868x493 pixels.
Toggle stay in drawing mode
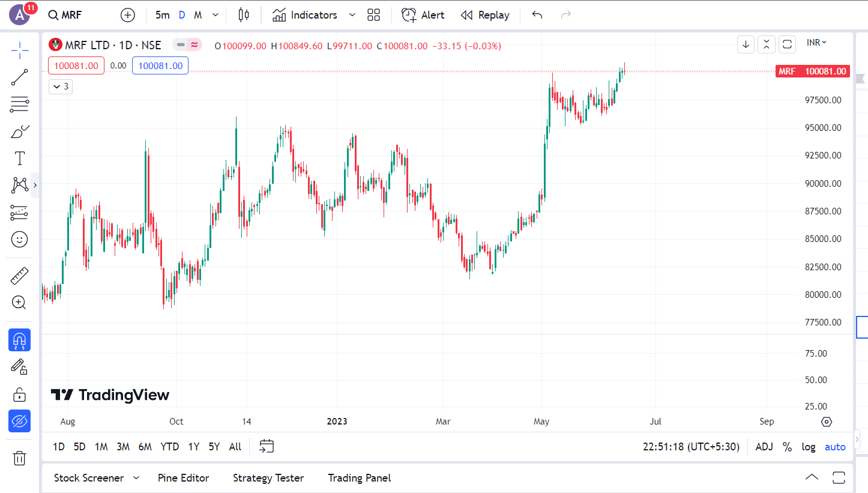(20, 367)
